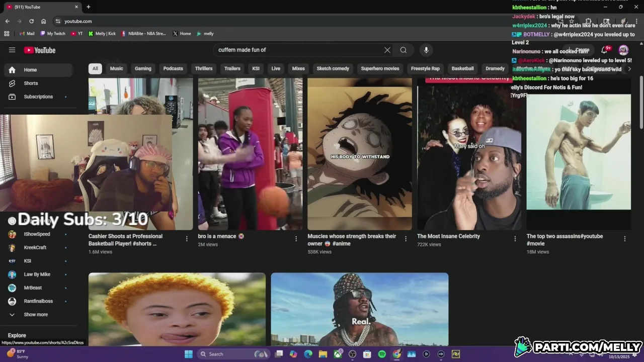Click the magnifier search button
644x362 pixels.
pyautogui.click(x=404, y=50)
